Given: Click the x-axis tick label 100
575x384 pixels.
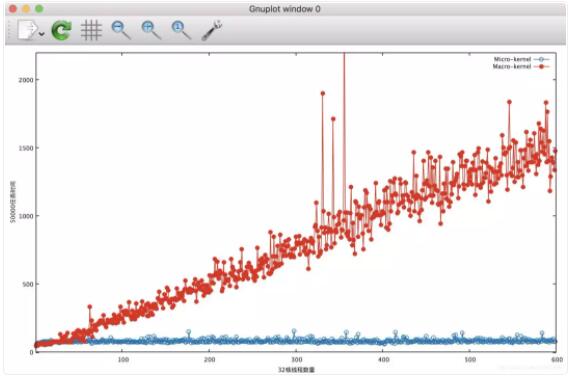Looking at the screenshot, I should pyautogui.click(x=123, y=360).
